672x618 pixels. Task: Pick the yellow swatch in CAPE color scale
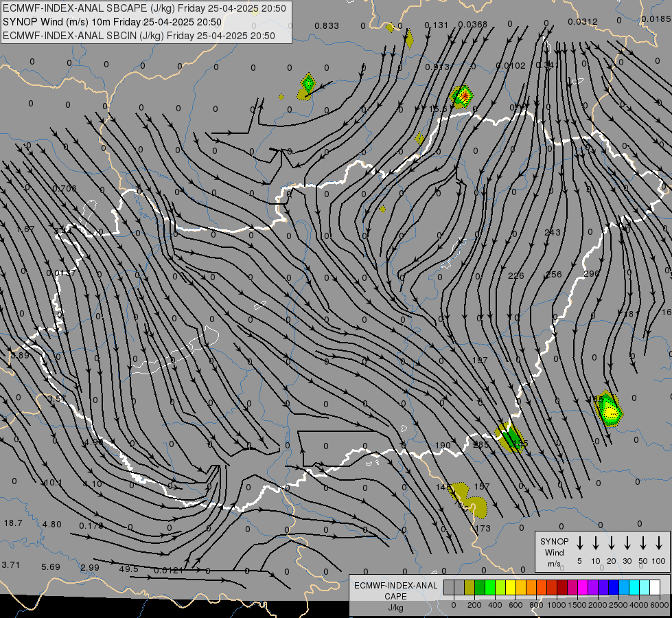coord(511,588)
